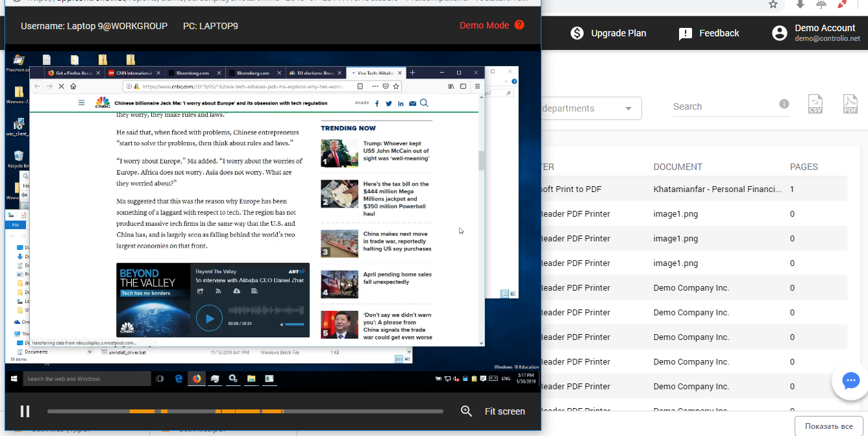868x436 pixels.
Task: Click the Demo Mode label
Action: [484, 25]
